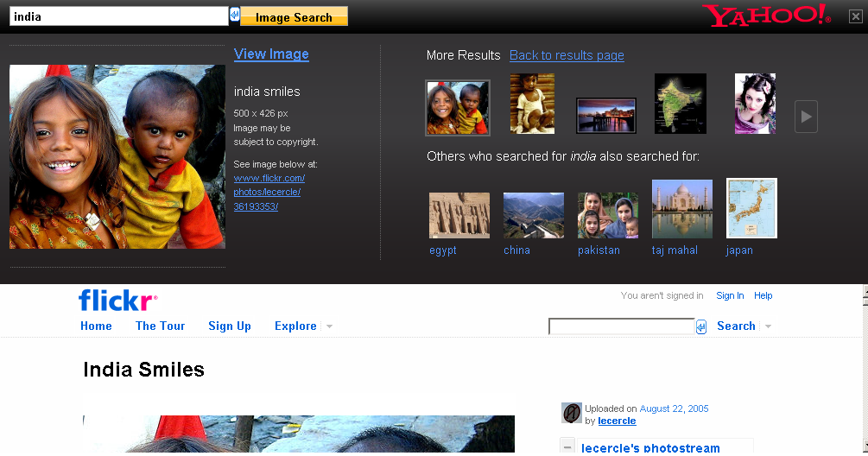Click the Yahoo! logo
This screenshot has height=456, width=868.
point(765,16)
